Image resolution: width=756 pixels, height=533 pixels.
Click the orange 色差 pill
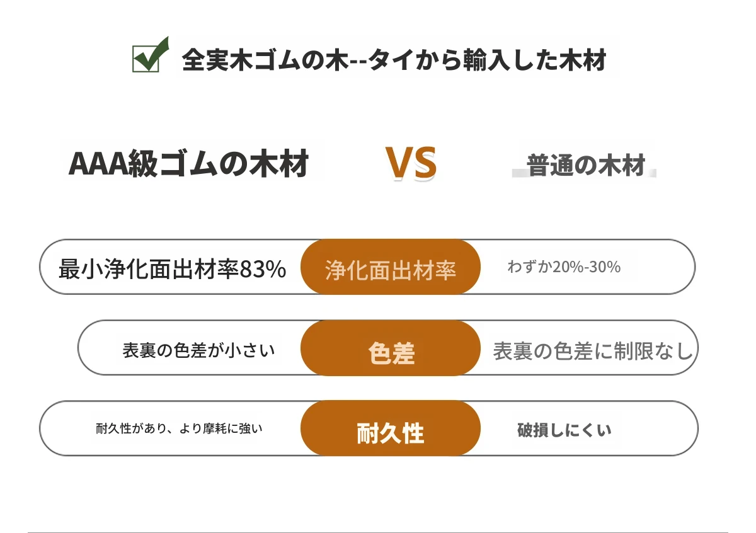(391, 348)
